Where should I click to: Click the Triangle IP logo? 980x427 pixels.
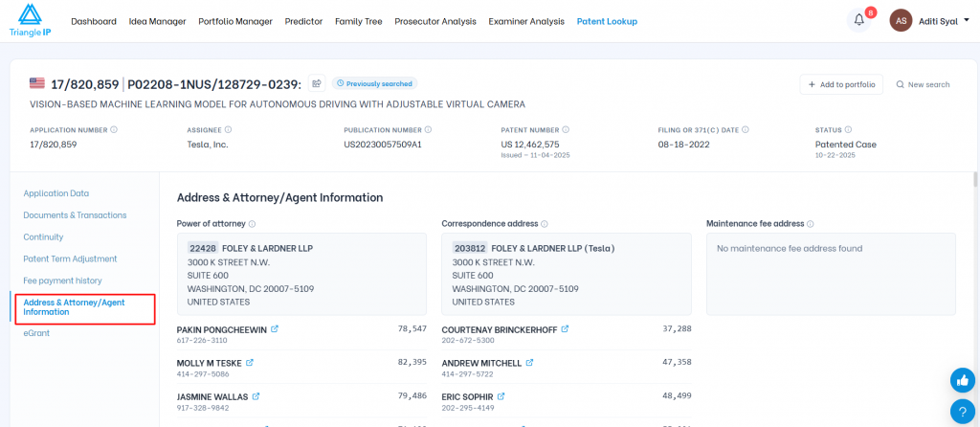coord(30,21)
